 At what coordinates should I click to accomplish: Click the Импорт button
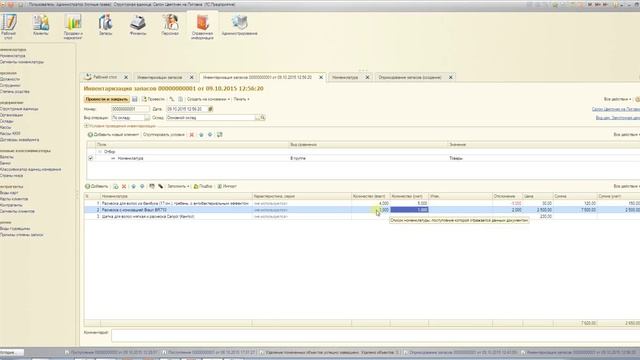(x=227, y=187)
